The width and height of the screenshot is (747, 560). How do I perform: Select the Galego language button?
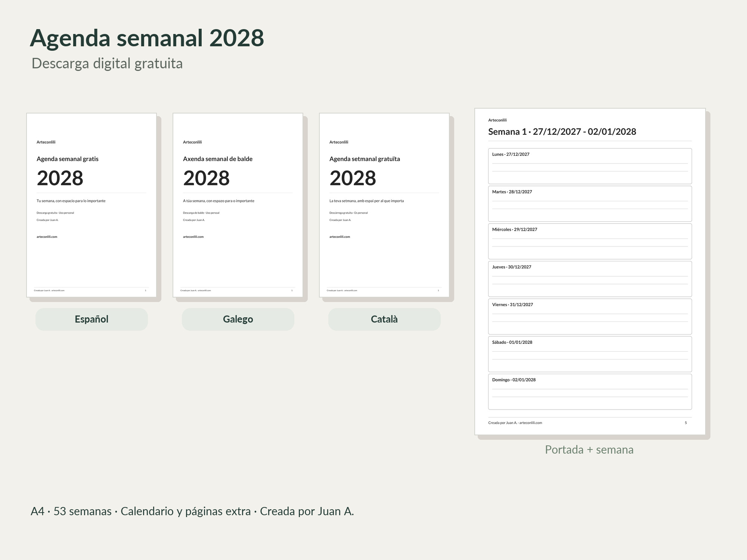click(x=238, y=319)
